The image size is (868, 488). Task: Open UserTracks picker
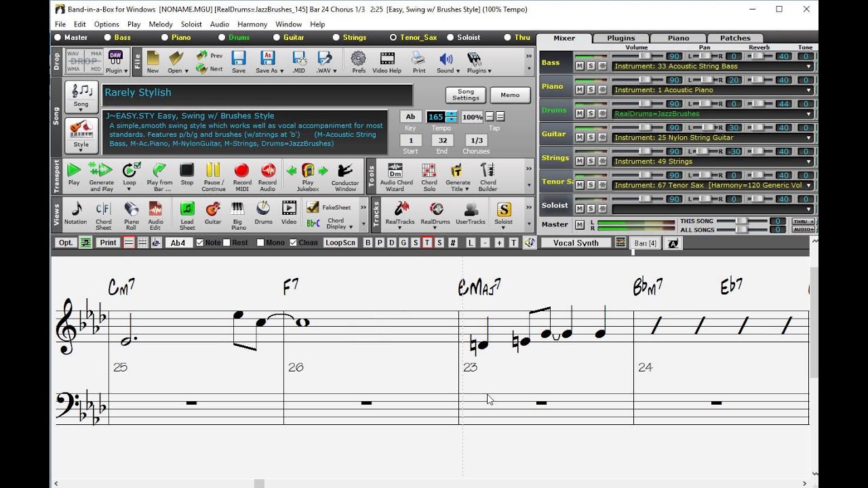(x=471, y=213)
